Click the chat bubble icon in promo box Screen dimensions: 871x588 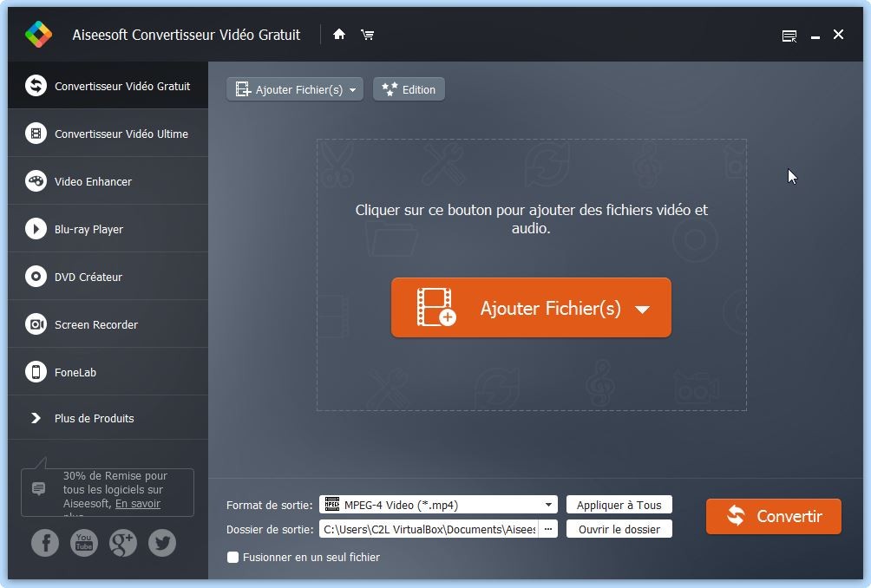[x=38, y=488]
